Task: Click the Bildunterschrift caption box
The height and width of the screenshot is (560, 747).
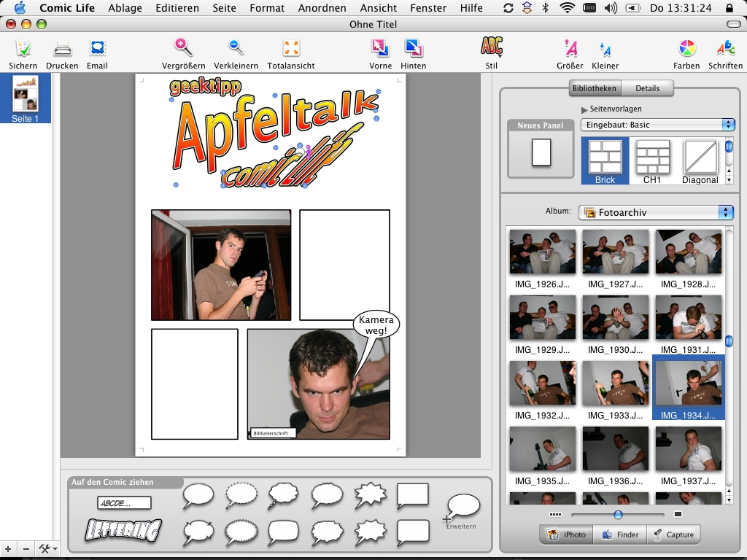Action: (273, 433)
